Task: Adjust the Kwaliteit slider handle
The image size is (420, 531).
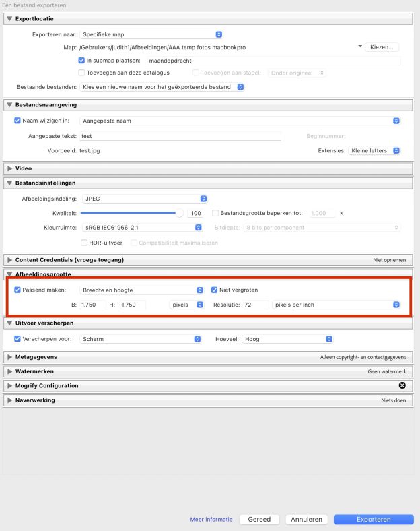Action: 179,213
